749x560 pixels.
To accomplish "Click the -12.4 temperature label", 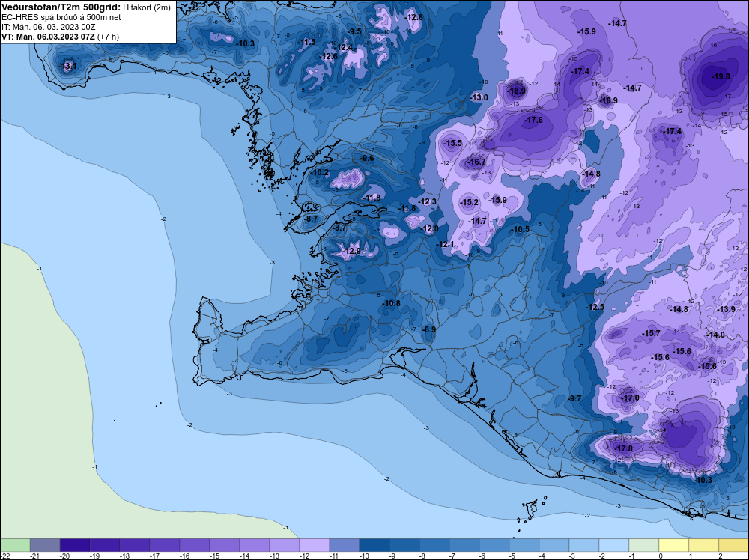I will [344, 47].
